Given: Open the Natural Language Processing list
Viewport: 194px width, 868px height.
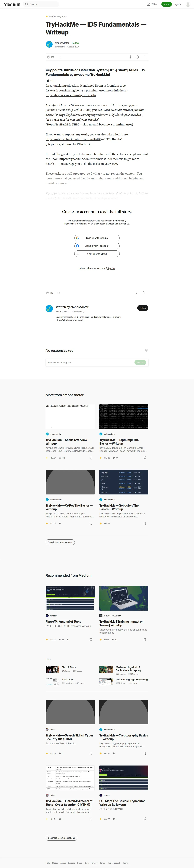Looking at the screenshot, I should pos(132,680).
